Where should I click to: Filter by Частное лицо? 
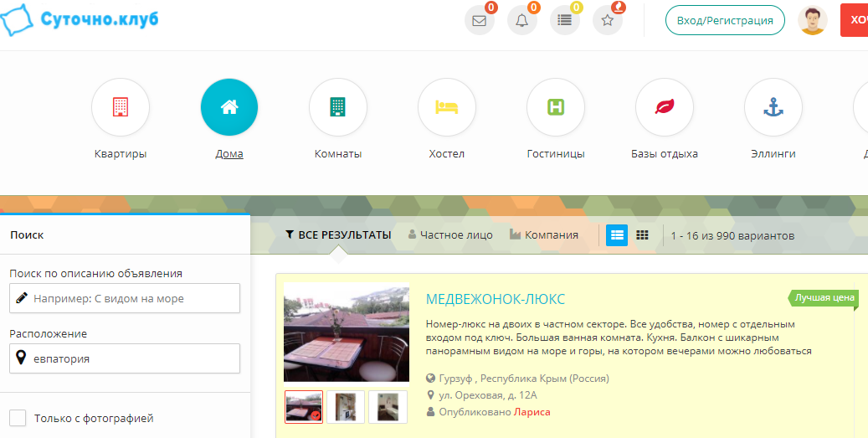450,234
